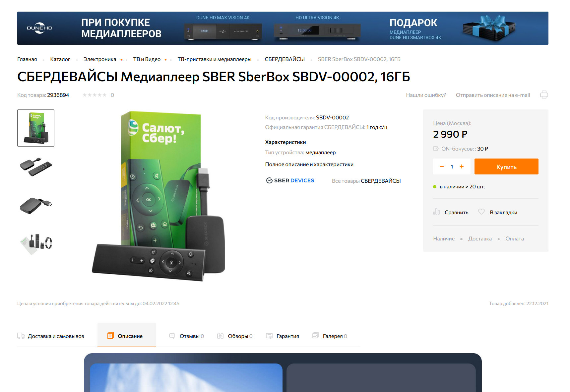Click the compare bar-chart icon
This screenshot has height=392, width=570.
click(x=436, y=212)
